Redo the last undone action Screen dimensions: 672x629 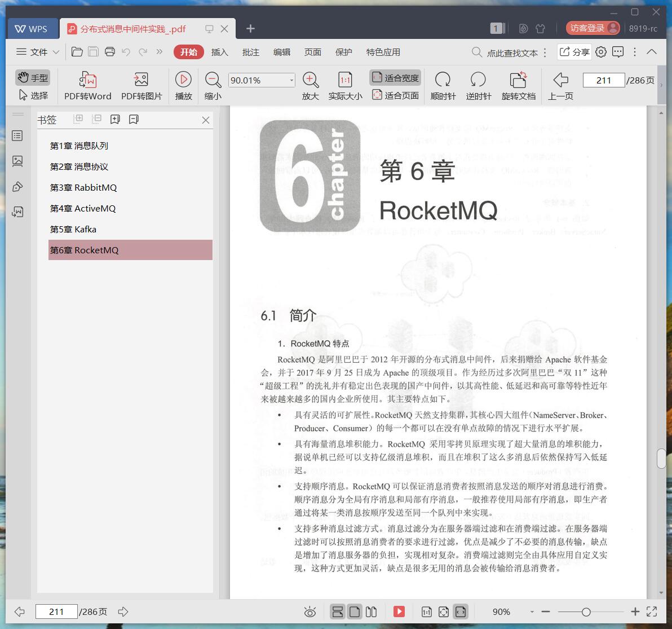[143, 52]
